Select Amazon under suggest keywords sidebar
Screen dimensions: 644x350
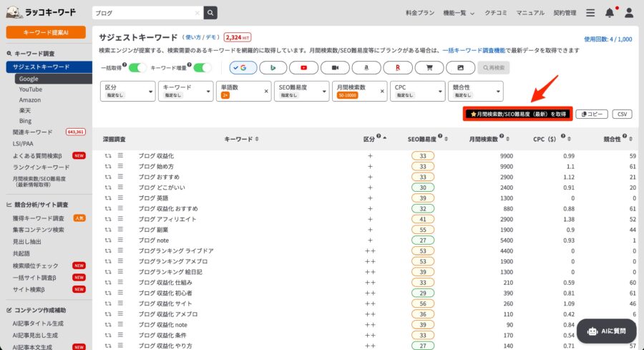29,99
